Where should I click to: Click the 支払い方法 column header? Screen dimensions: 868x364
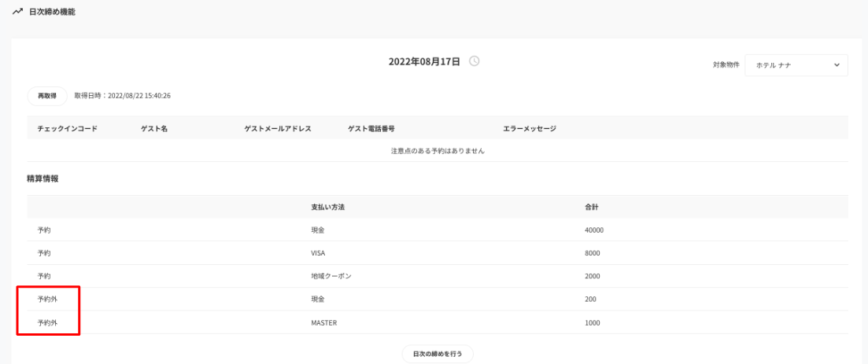(328, 207)
